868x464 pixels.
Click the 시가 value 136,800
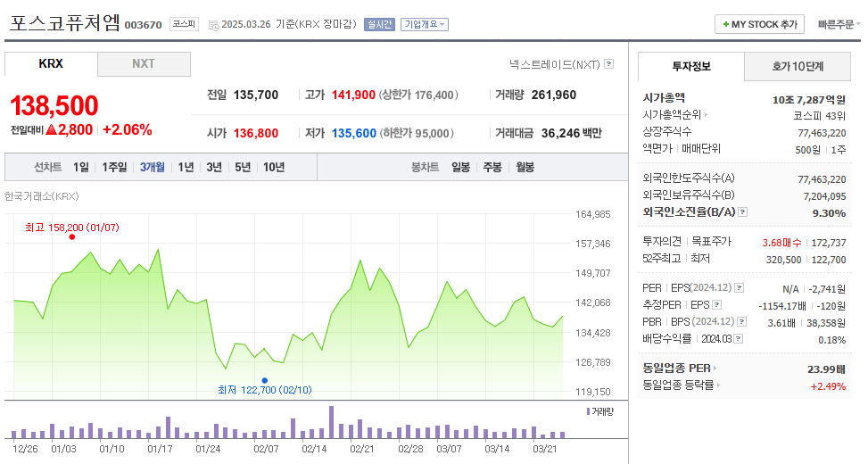[x=256, y=134]
